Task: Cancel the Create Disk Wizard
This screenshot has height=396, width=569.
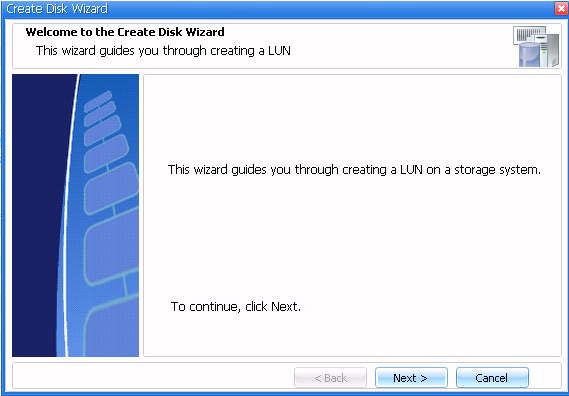Action: (x=492, y=377)
